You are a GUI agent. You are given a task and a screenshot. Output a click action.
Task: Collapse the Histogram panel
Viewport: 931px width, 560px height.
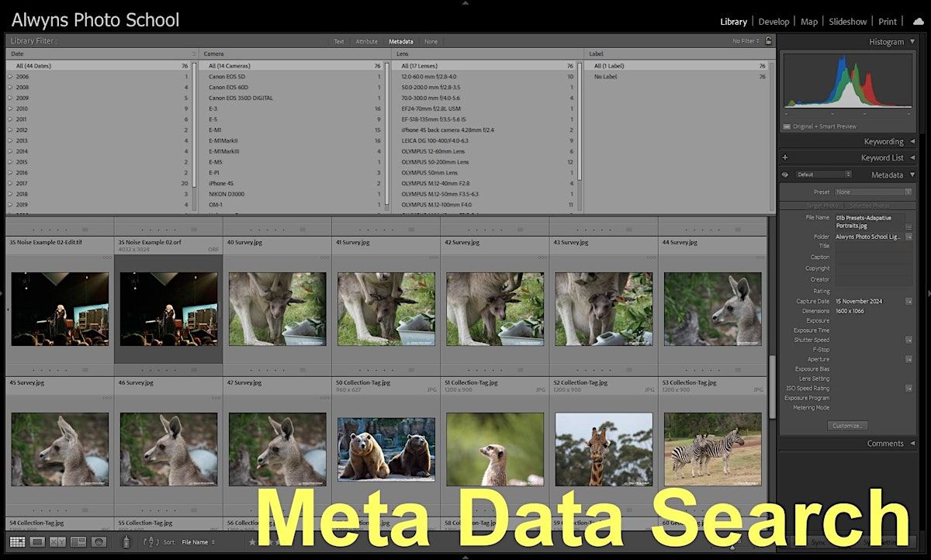tap(912, 42)
